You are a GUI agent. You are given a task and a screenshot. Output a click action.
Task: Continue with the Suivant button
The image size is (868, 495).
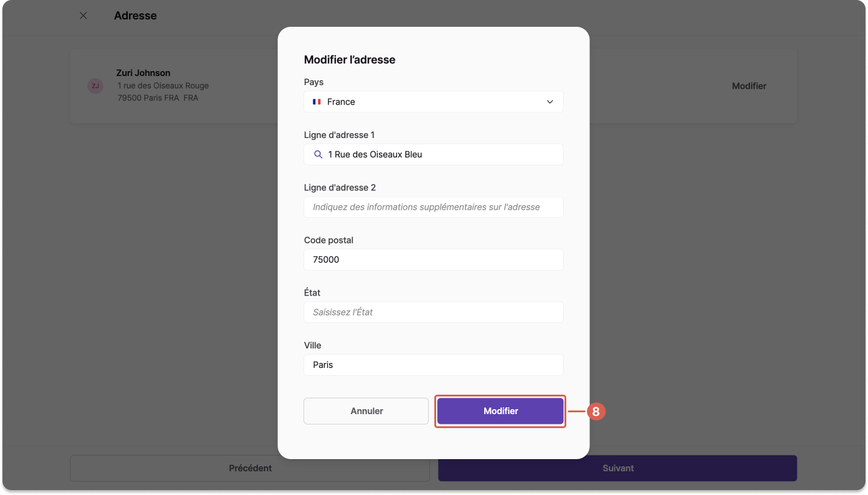click(x=618, y=468)
